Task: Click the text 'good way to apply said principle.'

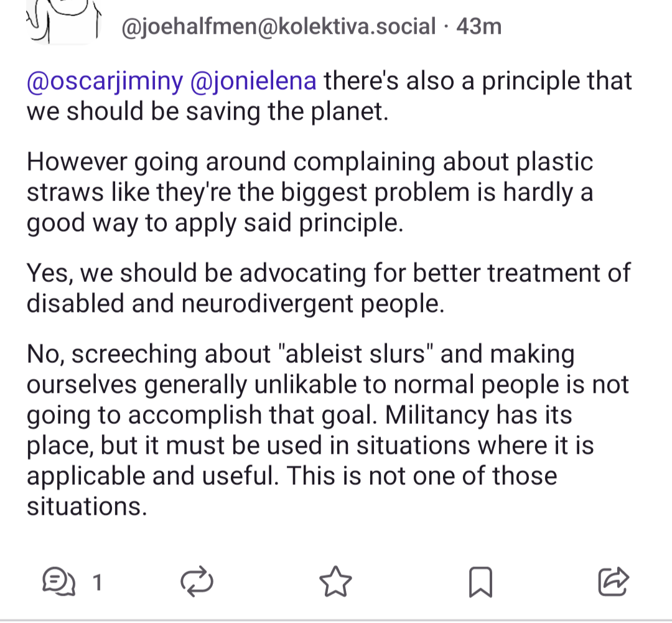Action: 215,223
